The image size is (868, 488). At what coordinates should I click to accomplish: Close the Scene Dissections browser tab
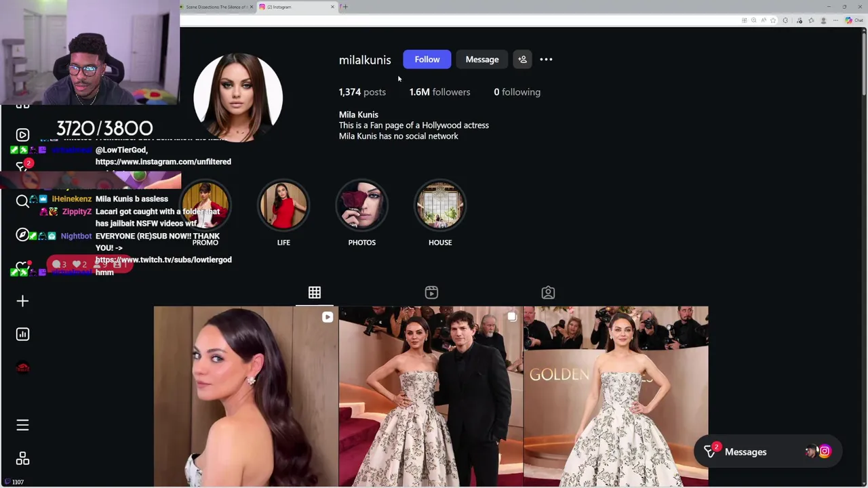pyautogui.click(x=252, y=7)
